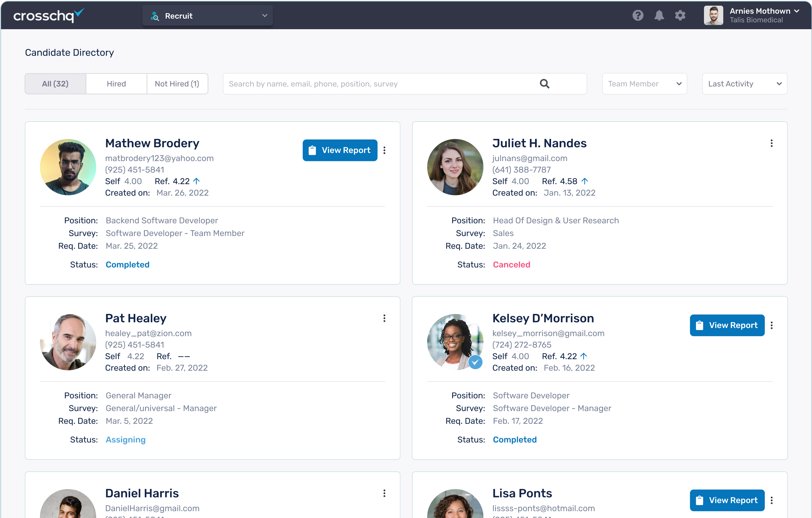
Task: Open Pat Healey's kebab menu
Action: coord(384,318)
